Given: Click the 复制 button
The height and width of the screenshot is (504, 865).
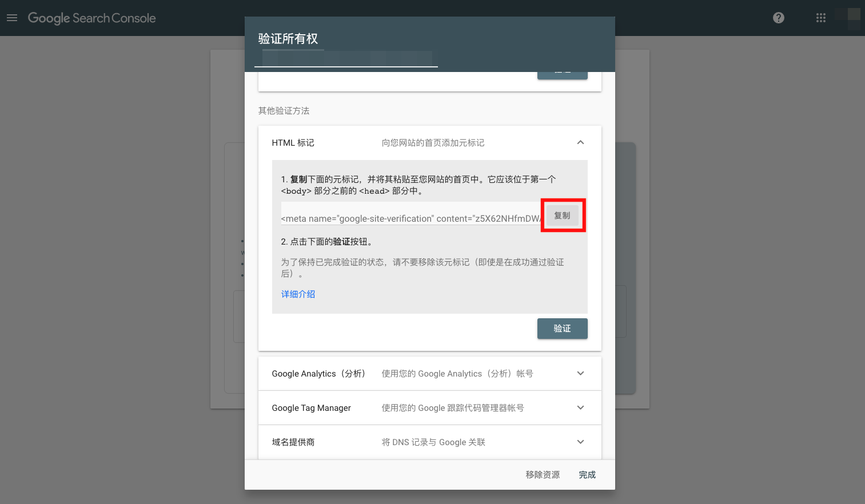Looking at the screenshot, I should (563, 215).
